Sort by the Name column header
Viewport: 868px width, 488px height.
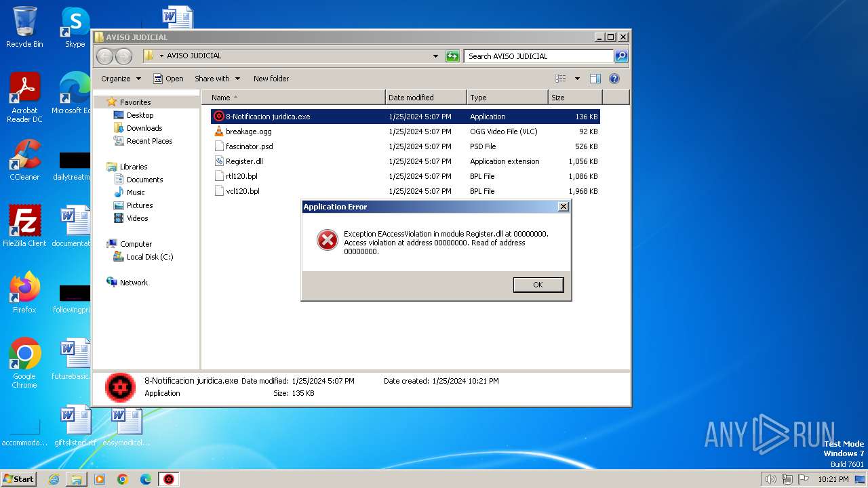(293, 98)
